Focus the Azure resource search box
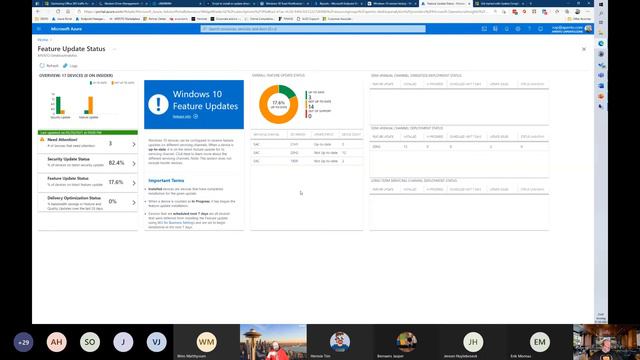The image size is (640, 360). [x=313, y=29]
